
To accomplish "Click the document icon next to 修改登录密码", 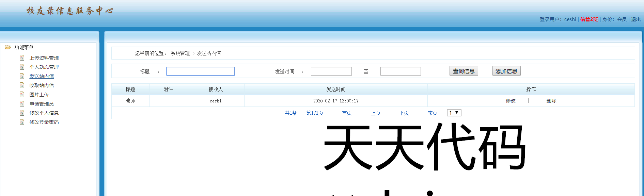I will click(x=22, y=122).
